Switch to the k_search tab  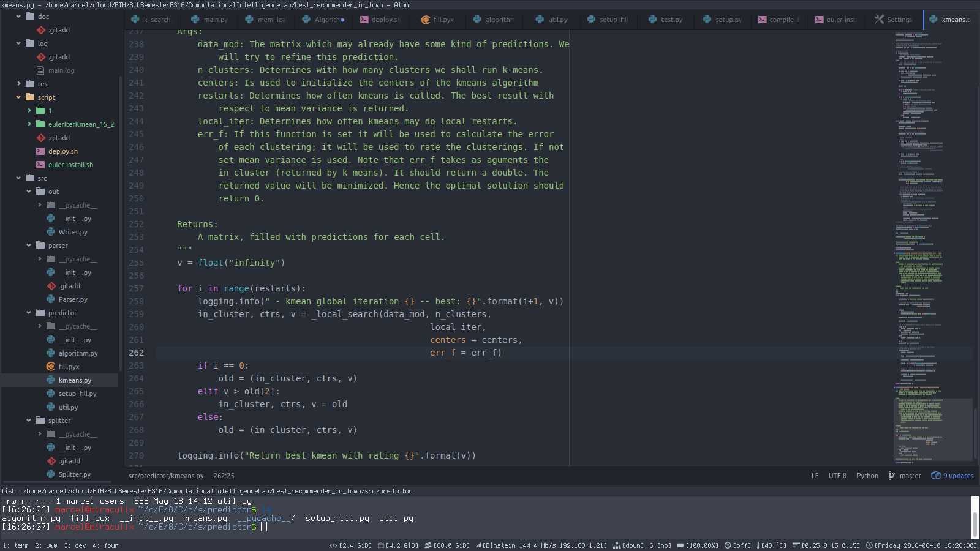(x=153, y=20)
